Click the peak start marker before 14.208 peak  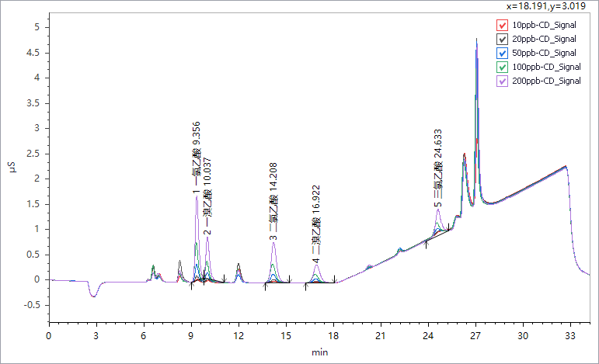click(x=265, y=286)
